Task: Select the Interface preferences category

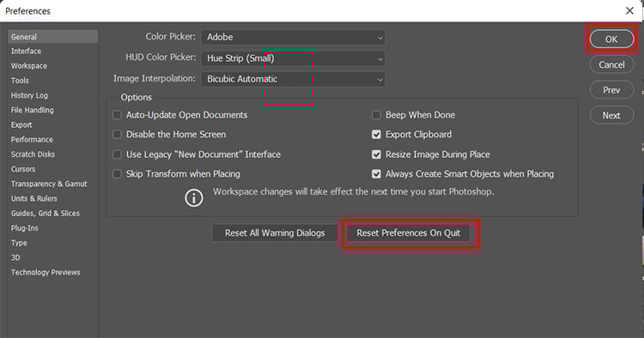Action: pos(27,51)
